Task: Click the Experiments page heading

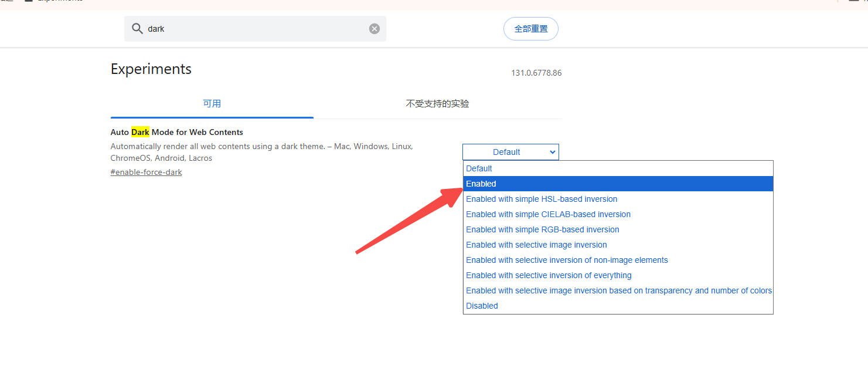Action: point(151,69)
